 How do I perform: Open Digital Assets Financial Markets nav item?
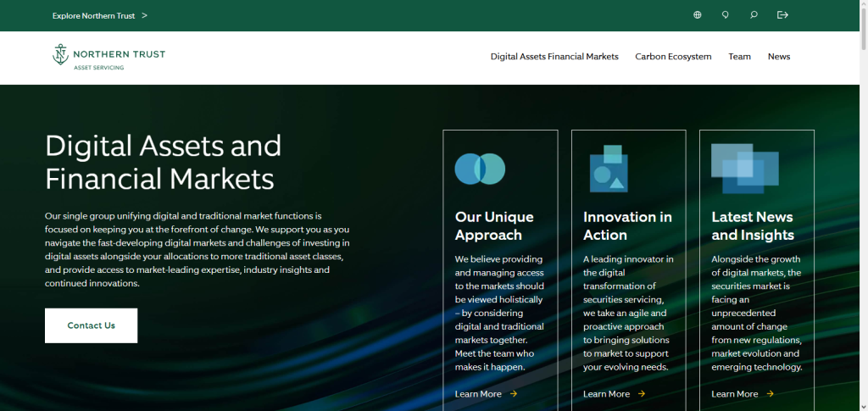[x=554, y=57]
